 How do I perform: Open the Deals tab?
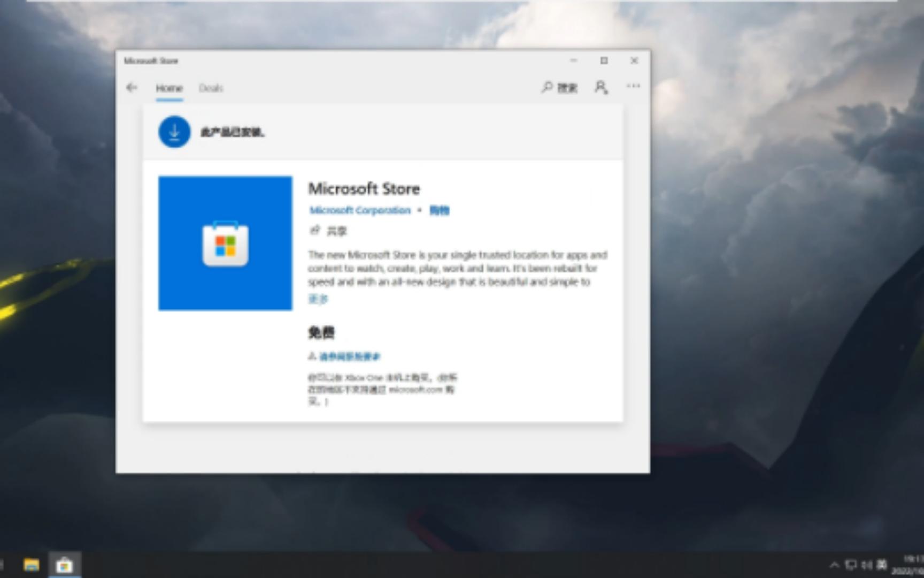[211, 88]
